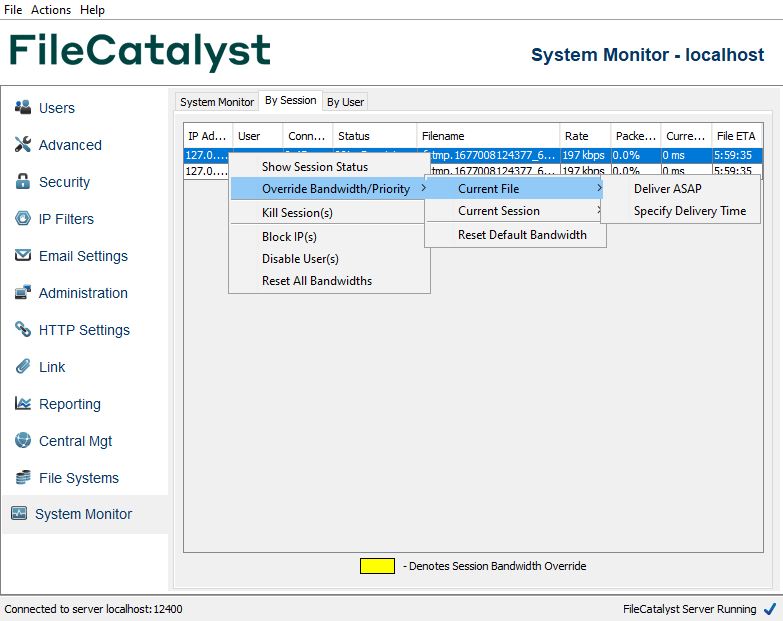The height and width of the screenshot is (621, 783).
Task: Choose Show Session Status from context menu
Action: pos(330,167)
